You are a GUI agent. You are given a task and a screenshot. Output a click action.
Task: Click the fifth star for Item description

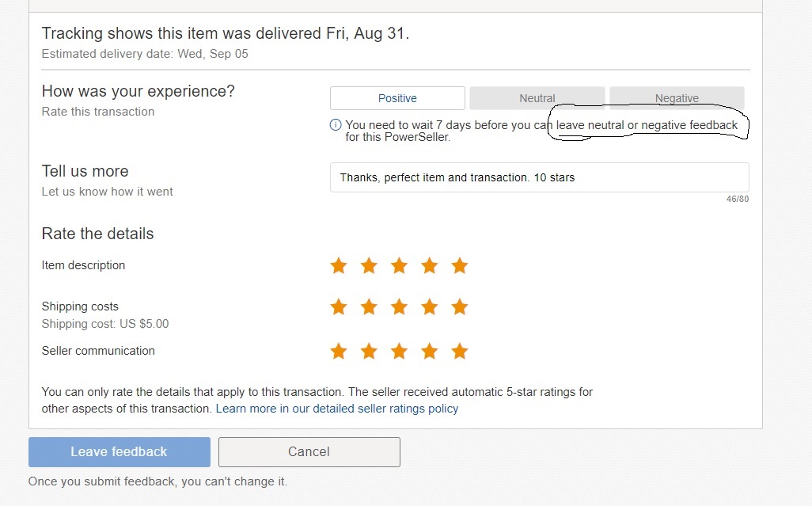coord(459,265)
